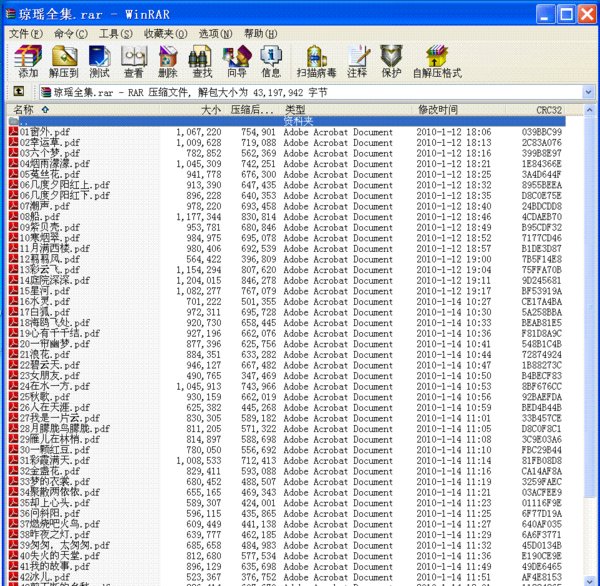Click PDF icon of 15星河.pdf

[x=13, y=291]
